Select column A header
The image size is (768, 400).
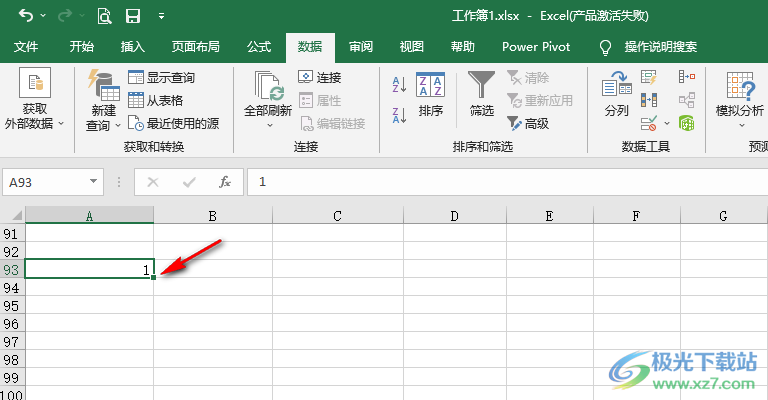point(89,215)
